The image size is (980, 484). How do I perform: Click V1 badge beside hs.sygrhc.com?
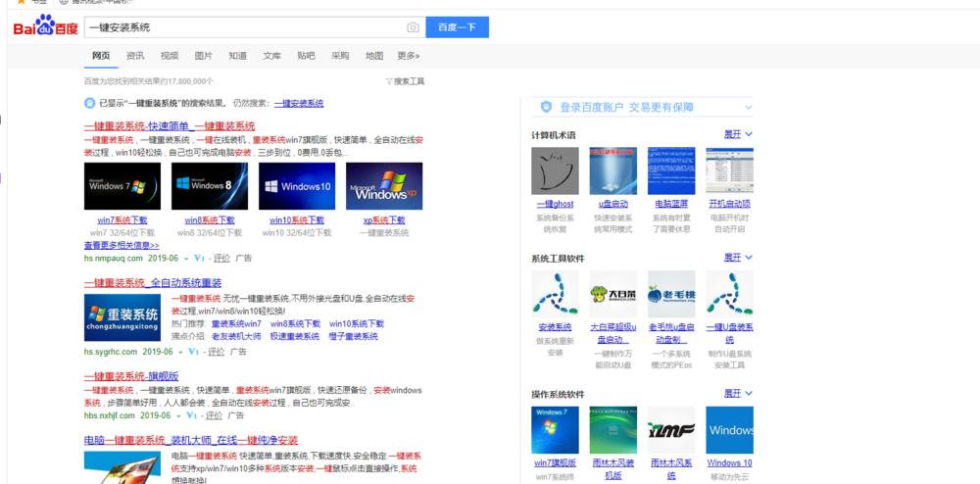(194, 352)
